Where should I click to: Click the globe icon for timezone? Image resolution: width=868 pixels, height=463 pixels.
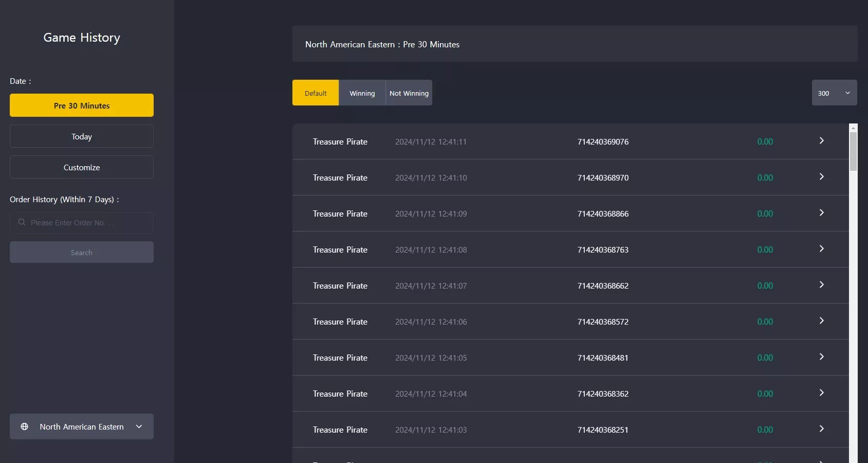(x=24, y=426)
